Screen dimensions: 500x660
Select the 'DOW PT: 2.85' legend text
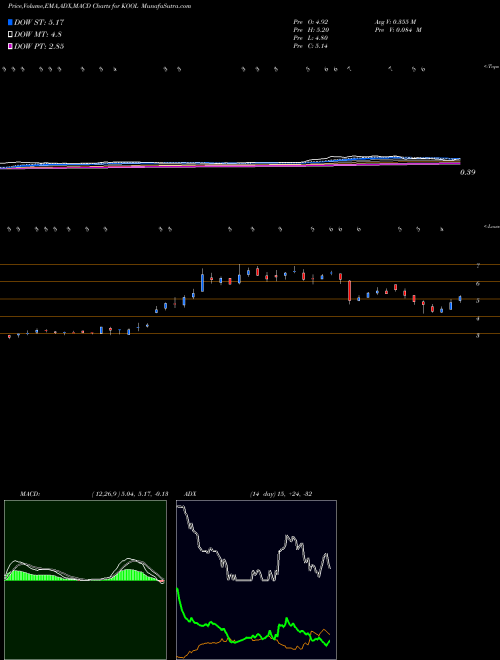pyautogui.click(x=39, y=46)
